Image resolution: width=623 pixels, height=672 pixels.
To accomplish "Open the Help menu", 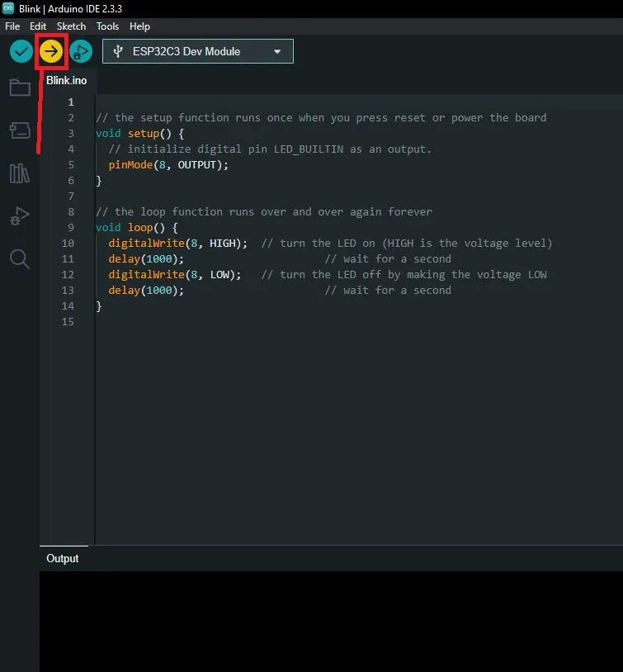I will [139, 26].
